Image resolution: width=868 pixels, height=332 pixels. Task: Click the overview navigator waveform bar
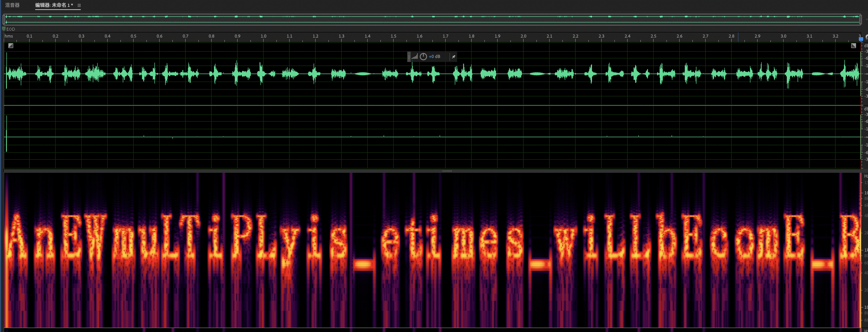pyautogui.click(x=432, y=19)
